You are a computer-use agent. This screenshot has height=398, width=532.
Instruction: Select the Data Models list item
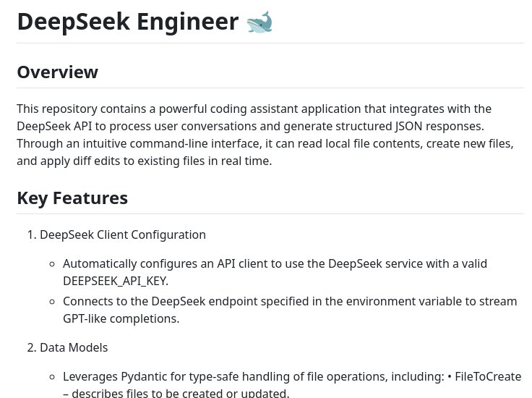point(74,347)
